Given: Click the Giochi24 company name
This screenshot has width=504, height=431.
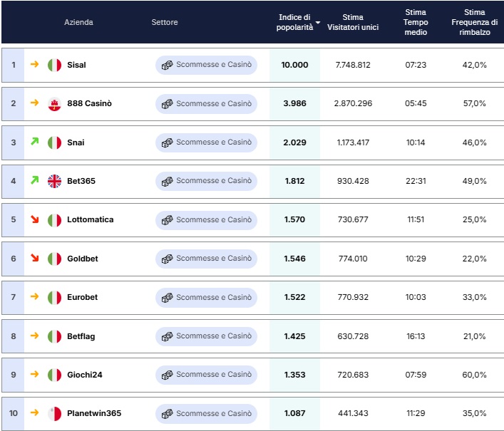Looking at the screenshot, I should (85, 375).
